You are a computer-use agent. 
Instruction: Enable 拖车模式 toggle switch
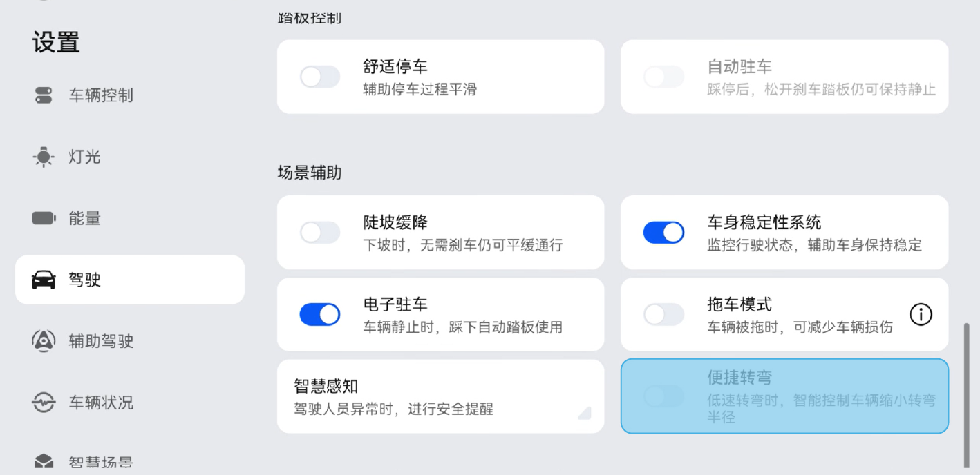click(663, 315)
